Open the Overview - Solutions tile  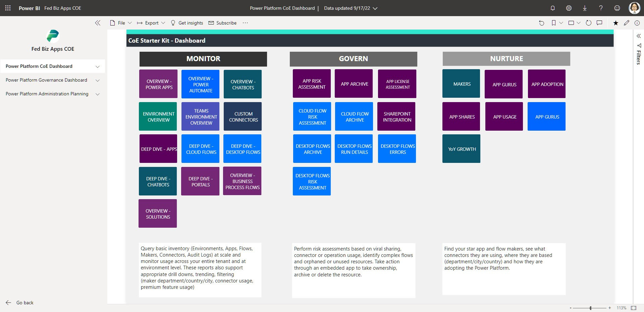tap(158, 214)
